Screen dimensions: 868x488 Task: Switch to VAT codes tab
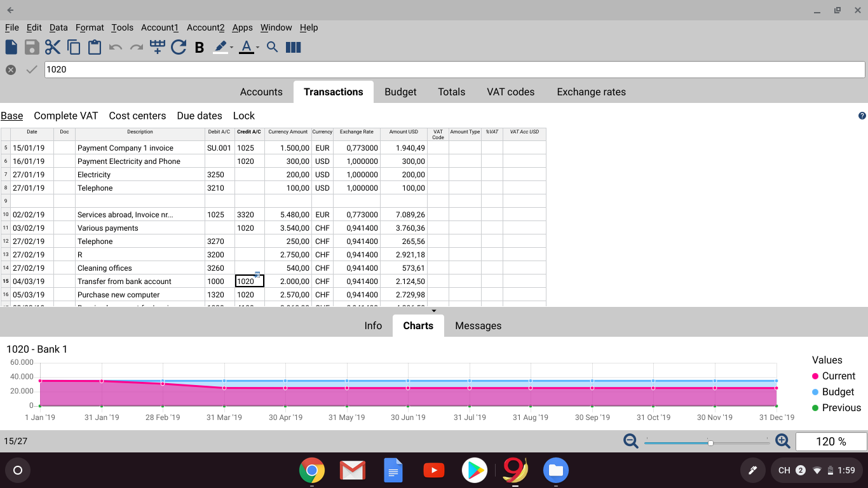pyautogui.click(x=511, y=92)
